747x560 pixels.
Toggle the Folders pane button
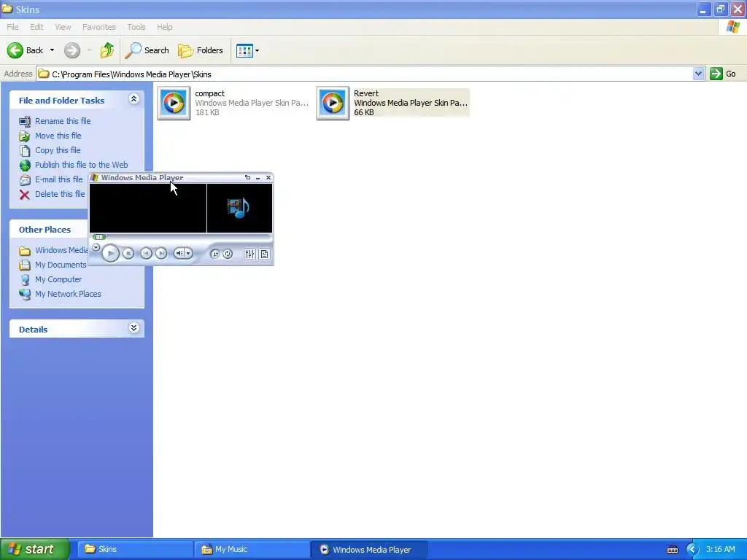point(200,50)
